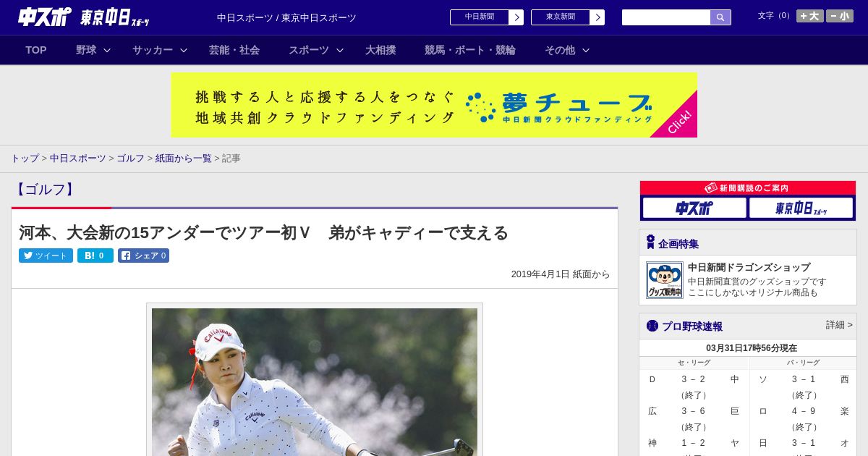
Task: Click the 夢チューブ crowdfunding banner ad
Action: (434, 105)
